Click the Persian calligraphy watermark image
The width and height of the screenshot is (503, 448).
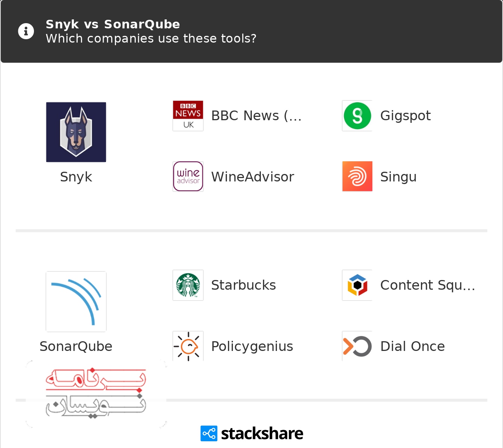click(x=96, y=393)
